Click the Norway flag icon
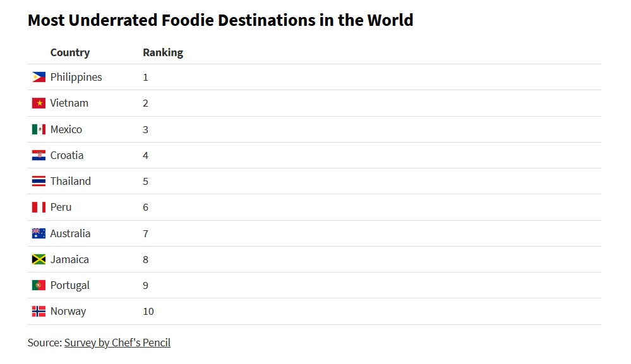Screen dimensions: 631x364 [x=39, y=312]
